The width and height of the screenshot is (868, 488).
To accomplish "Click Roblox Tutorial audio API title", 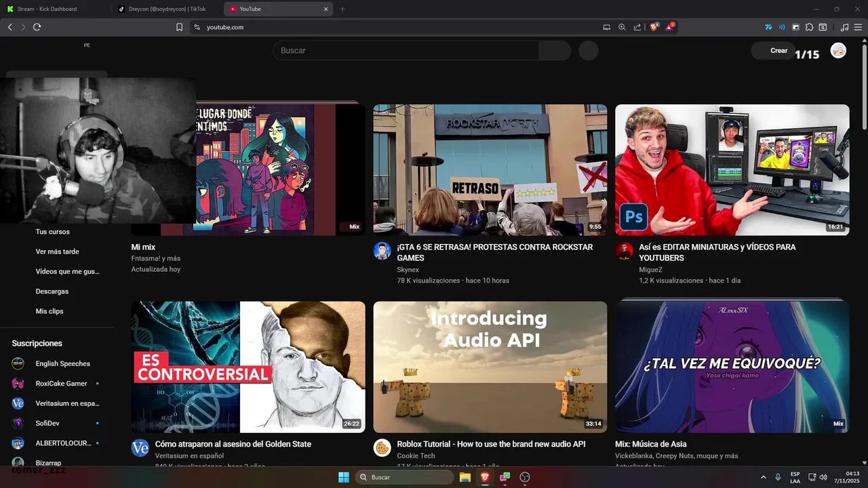I will pos(491,445).
